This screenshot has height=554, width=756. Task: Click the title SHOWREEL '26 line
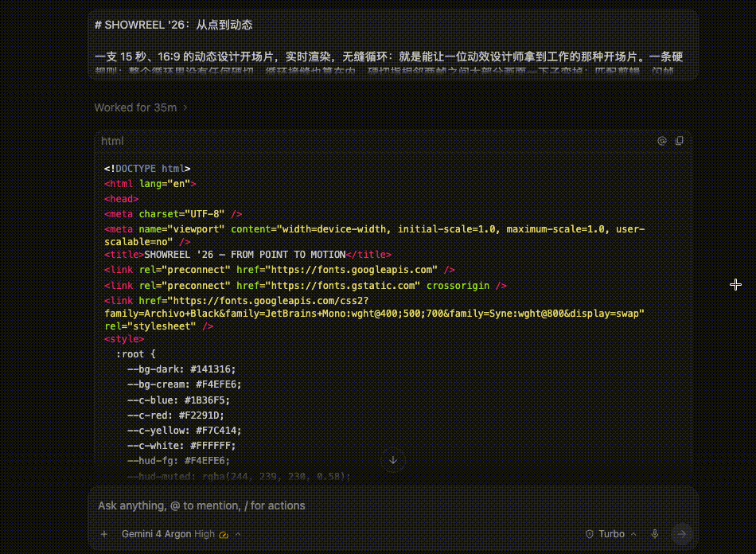(247, 255)
